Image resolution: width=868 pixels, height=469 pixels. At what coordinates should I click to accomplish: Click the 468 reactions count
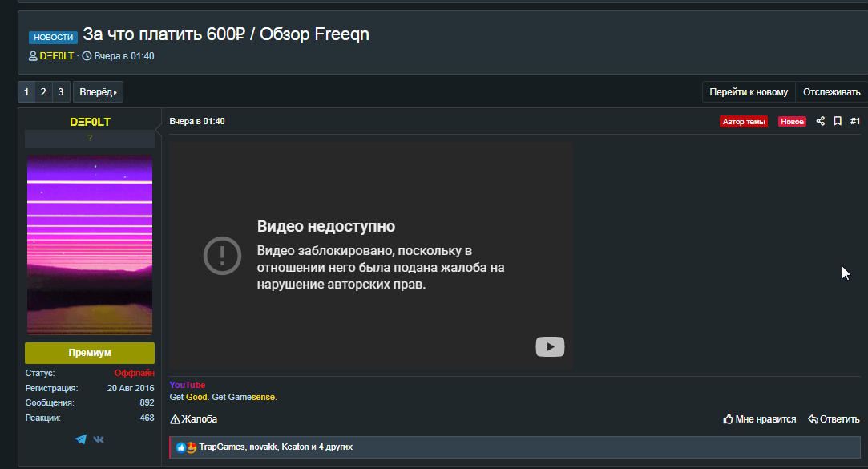(x=147, y=418)
